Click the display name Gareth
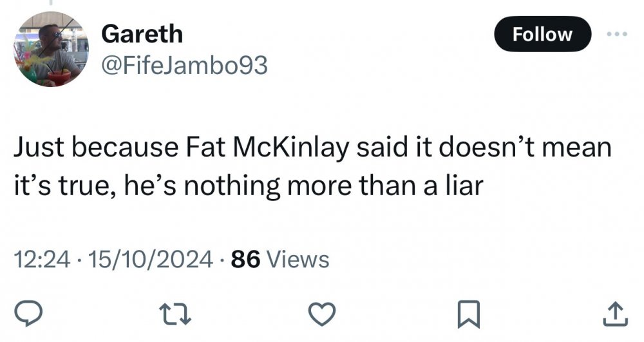The image size is (644, 342). click(x=142, y=33)
